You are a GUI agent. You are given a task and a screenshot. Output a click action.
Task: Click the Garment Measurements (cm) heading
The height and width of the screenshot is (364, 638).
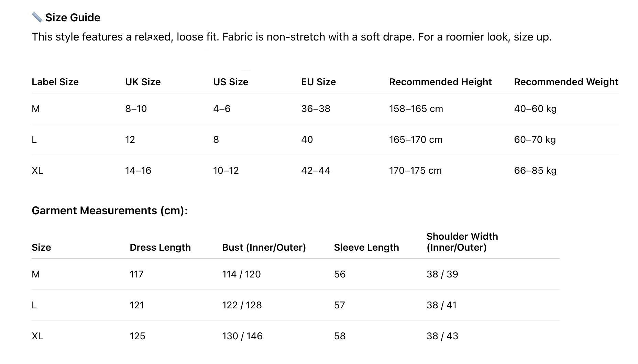[110, 211]
